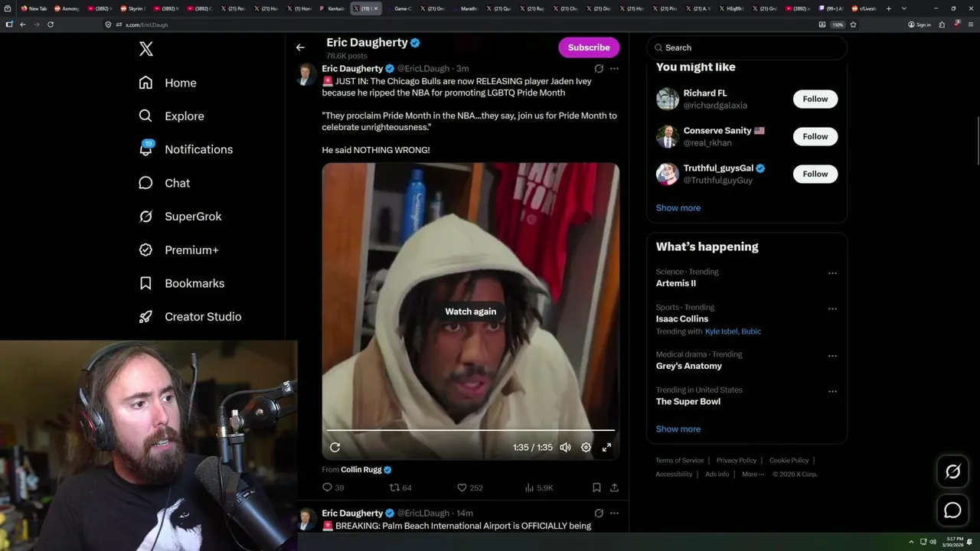Open Grok icon on the 14m post
The image size is (980, 551).
(599, 513)
